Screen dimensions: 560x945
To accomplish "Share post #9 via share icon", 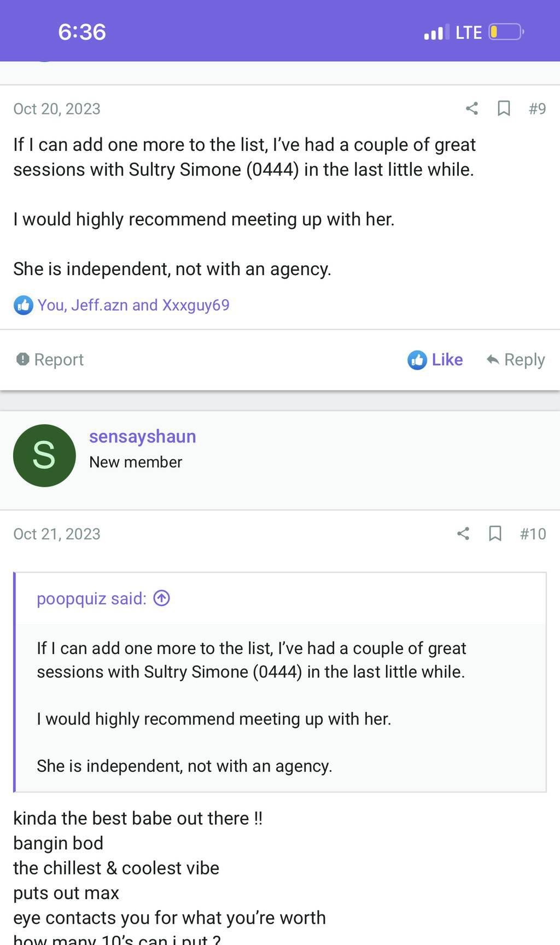I will point(471,108).
